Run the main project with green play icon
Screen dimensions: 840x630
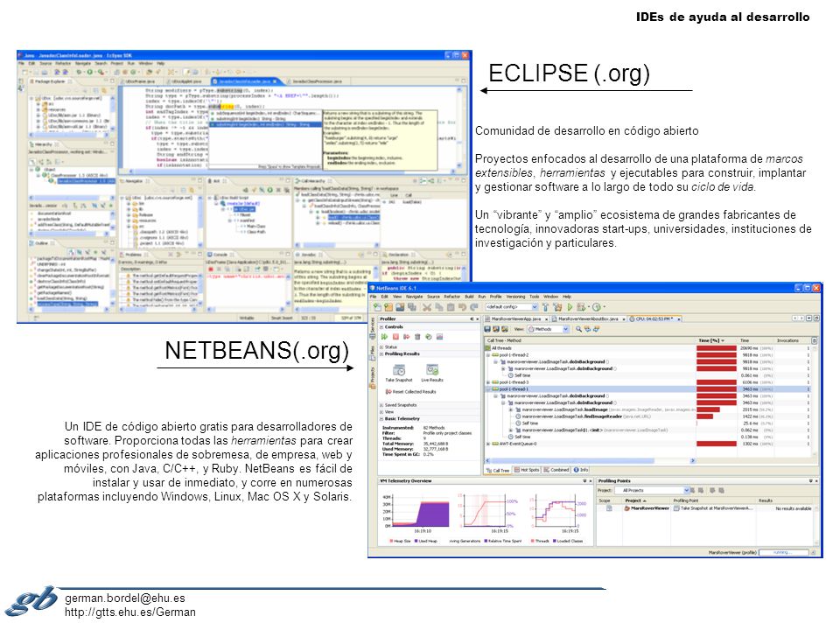tap(570, 307)
